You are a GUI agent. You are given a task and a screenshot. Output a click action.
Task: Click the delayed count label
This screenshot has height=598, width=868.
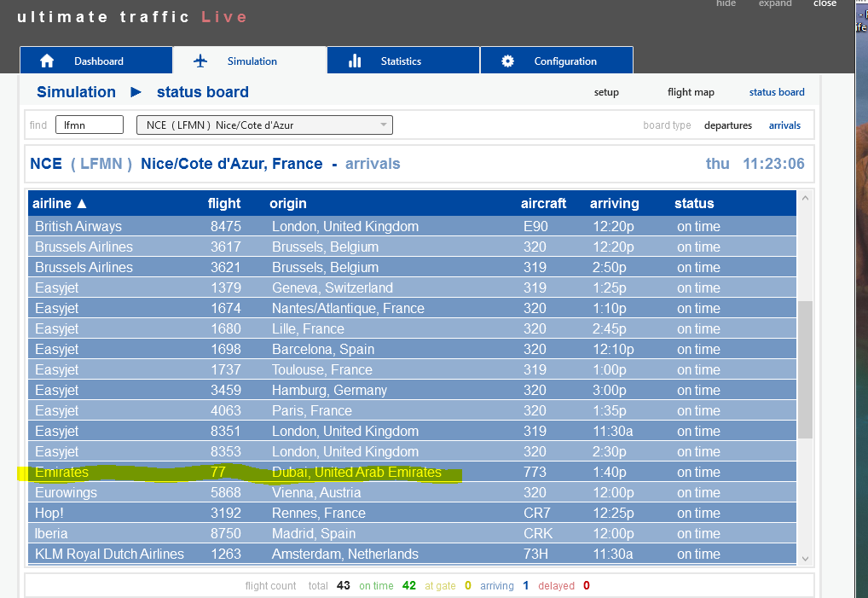pos(556,586)
